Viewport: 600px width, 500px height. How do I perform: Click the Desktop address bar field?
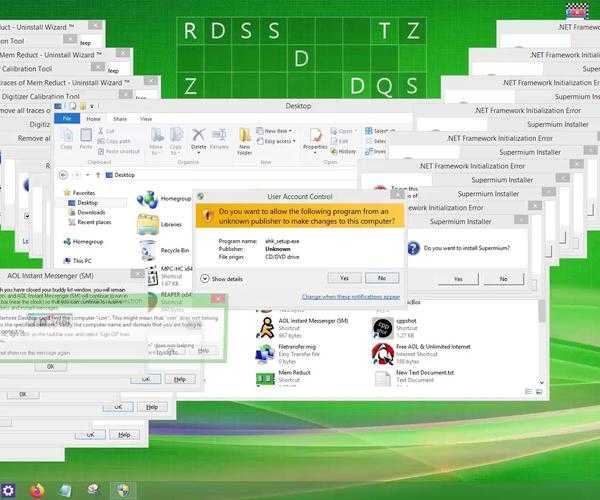coord(230,175)
